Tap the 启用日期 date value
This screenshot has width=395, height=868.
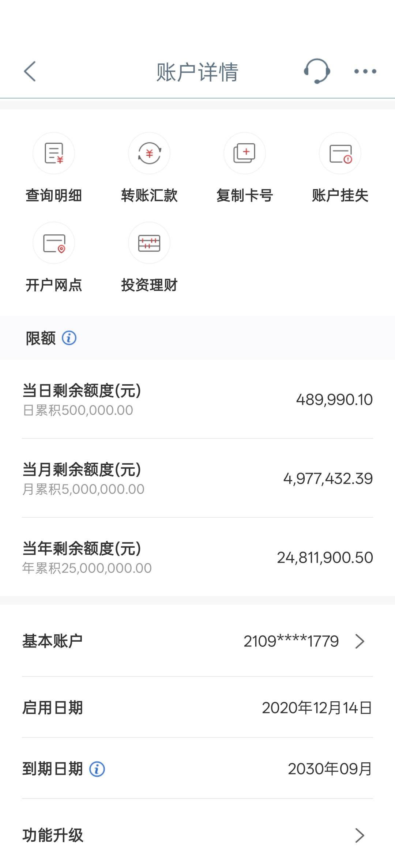coord(317,708)
